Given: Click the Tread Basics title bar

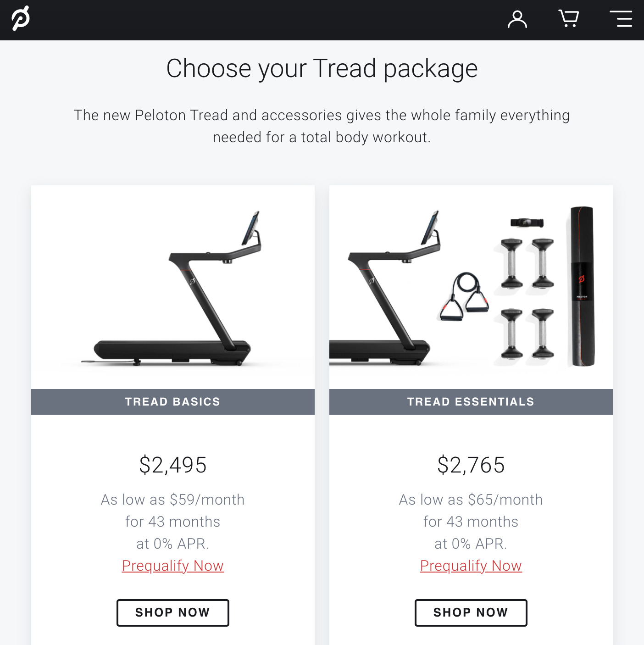Looking at the screenshot, I should click(173, 402).
